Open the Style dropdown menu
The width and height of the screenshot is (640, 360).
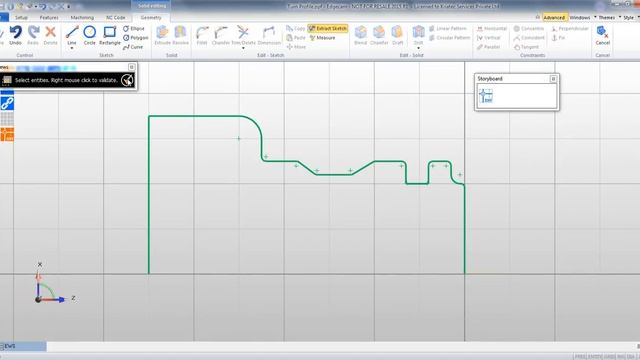click(631, 18)
